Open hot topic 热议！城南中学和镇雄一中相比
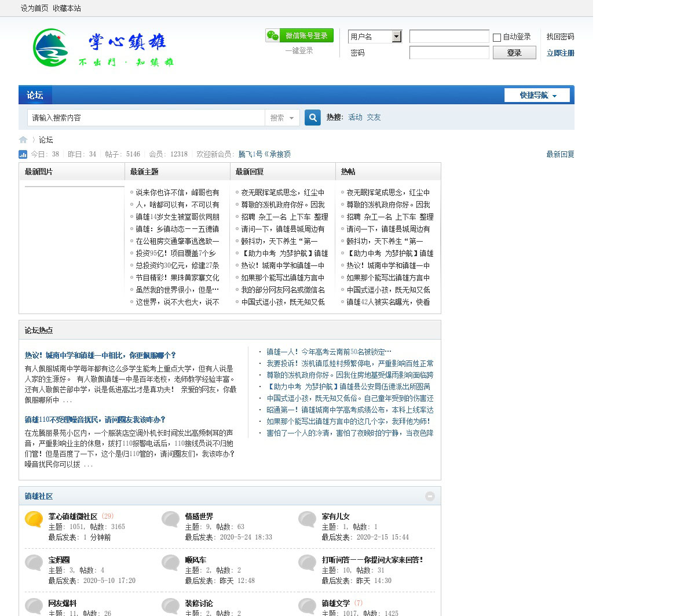Screen dimensions: 695x616 click(x=100, y=355)
